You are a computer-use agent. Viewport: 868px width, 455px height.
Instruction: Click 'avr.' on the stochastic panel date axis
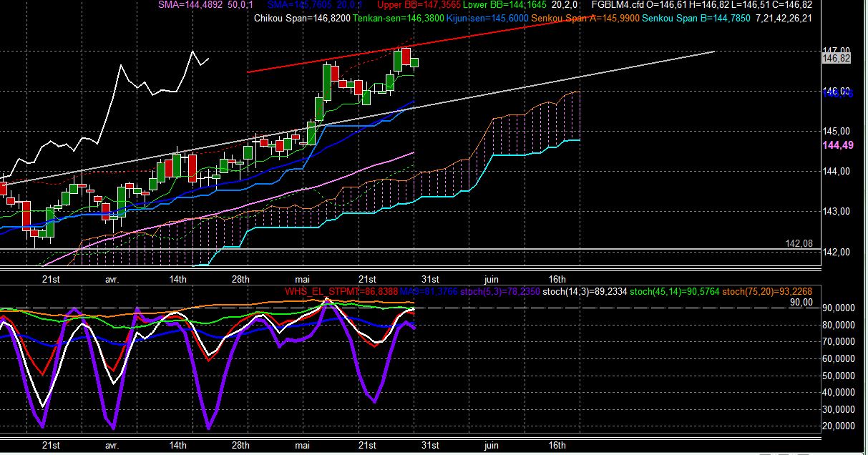[112, 446]
